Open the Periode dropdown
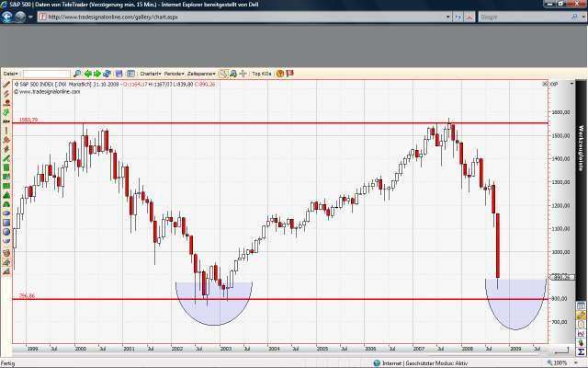The width and height of the screenshot is (588, 368). pyautogui.click(x=174, y=74)
